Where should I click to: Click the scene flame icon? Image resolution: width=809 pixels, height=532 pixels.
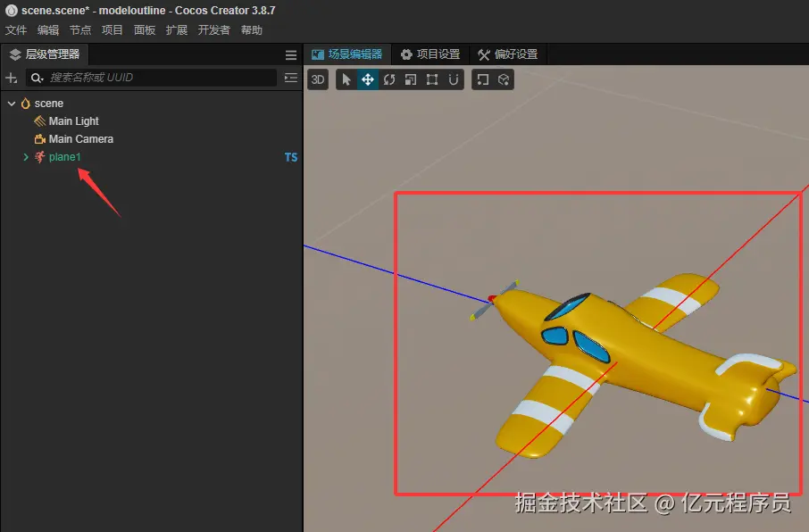point(25,104)
